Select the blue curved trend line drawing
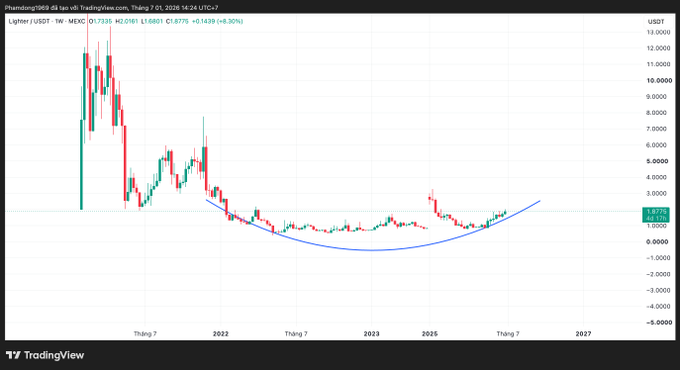This screenshot has height=370, width=680. point(372,250)
